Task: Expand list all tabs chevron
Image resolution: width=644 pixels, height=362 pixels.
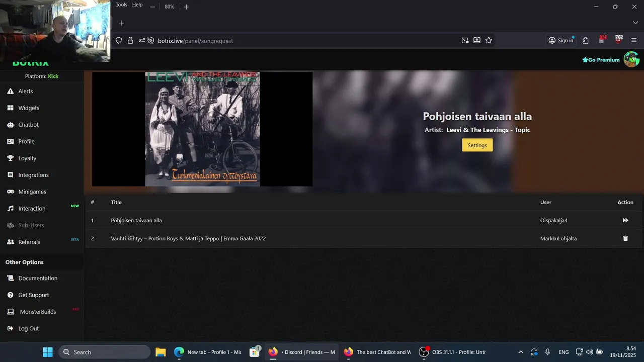Action: tap(635, 23)
